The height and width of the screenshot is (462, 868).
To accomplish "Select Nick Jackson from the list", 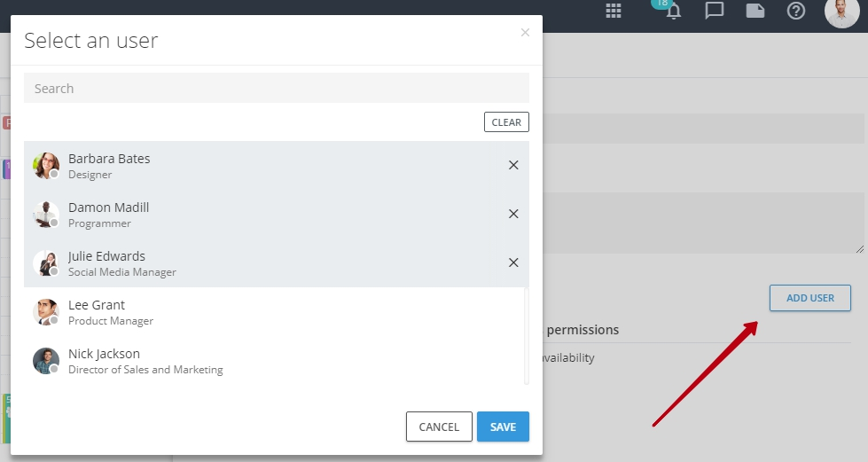I will pyautogui.click(x=273, y=361).
